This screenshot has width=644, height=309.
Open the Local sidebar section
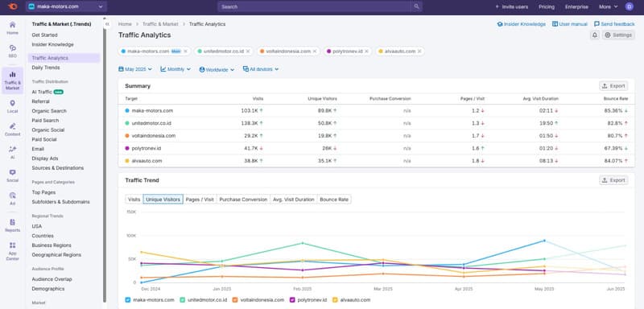point(12,106)
